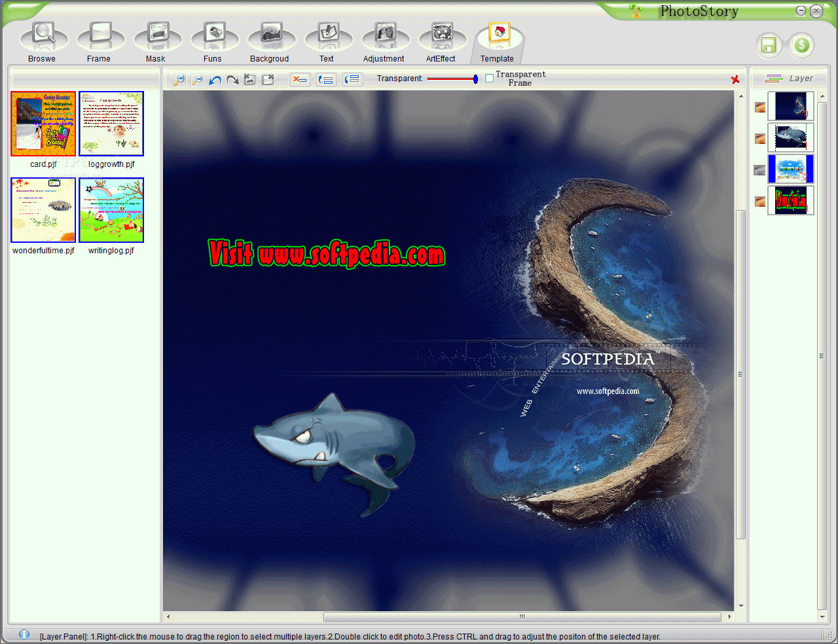Click the blue info icon in status bar
Viewport: 838px width, 644px height.
tap(24, 634)
